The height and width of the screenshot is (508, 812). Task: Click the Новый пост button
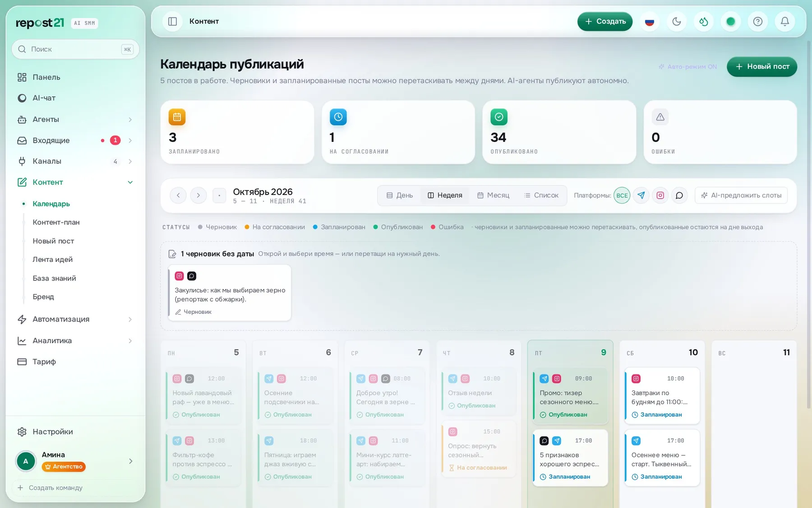point(762,66)
